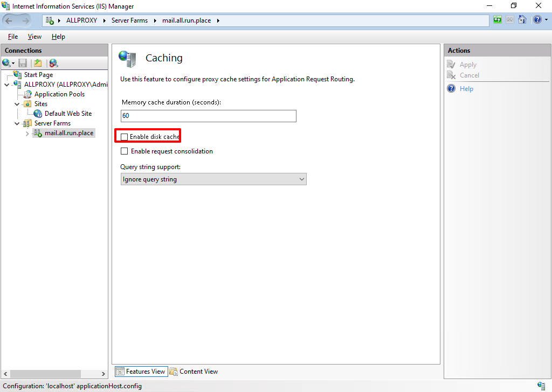Click the Forward navigation arrow
The image size is (552, 392).
coord(25,21)
